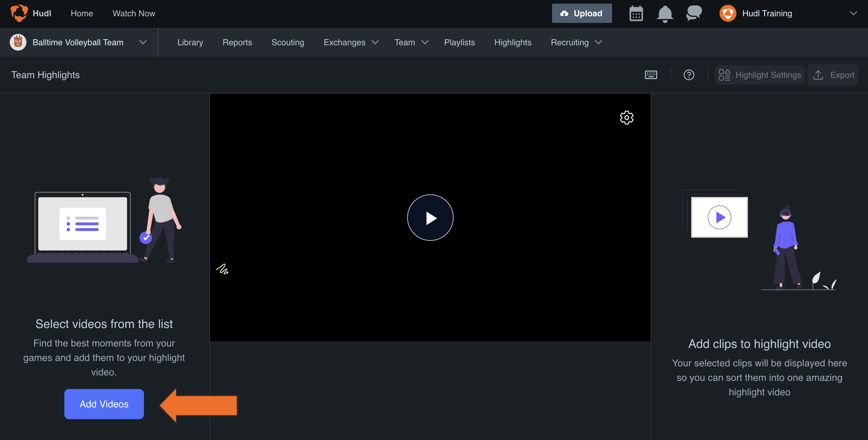Viewport: 868px width, 440px height.
Task: Click the Team Highlights heading
Action: [x=46, y=75]
